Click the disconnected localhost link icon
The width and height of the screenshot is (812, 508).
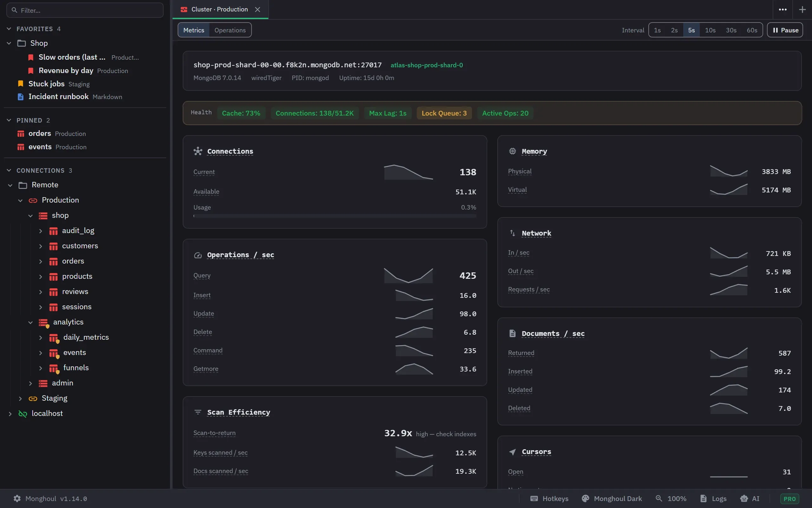(x=23, y=414)
